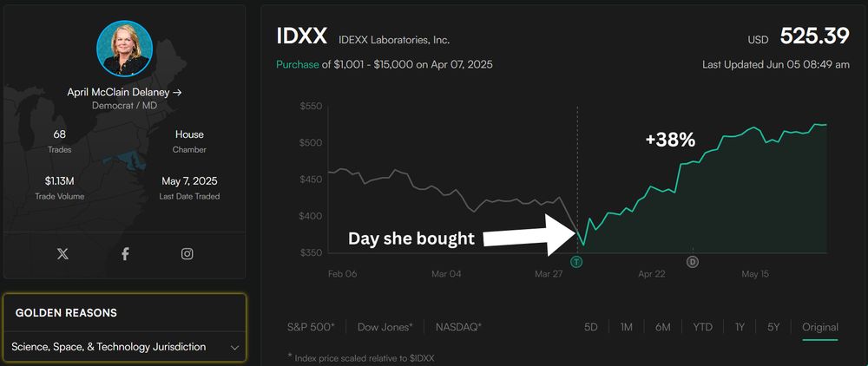The width and height of the screenshot is (868, 366).
Task: Open April McClain Delaney profile link
Action: point(124,92)
